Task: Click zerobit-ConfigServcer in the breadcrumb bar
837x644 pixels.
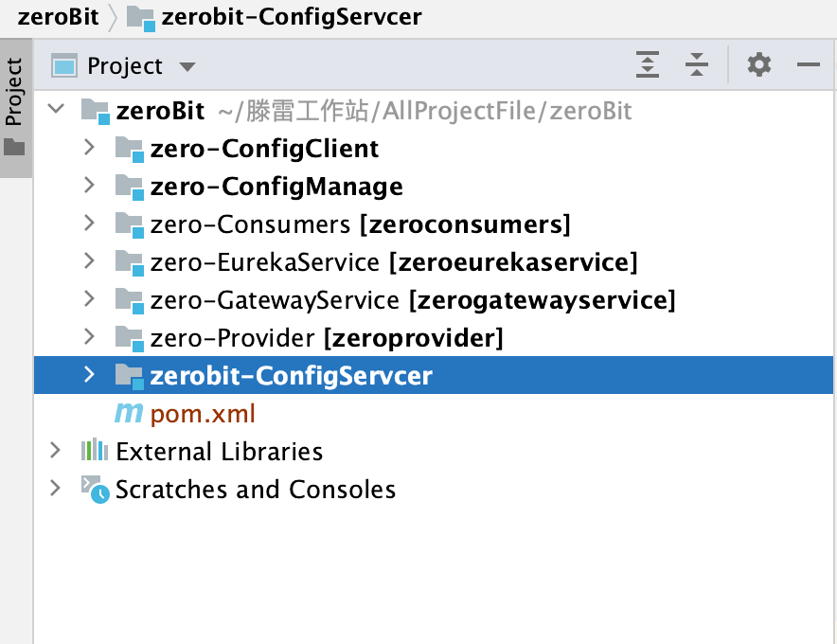Action: [x=292, y=16]
